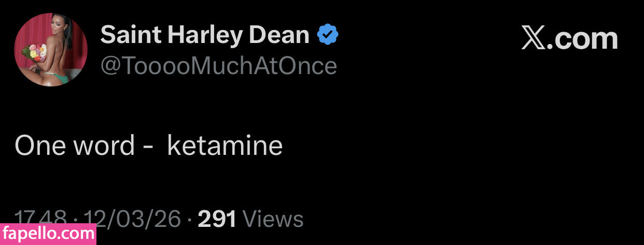Open the round profile avatar picture
644x245 pixels.
(50, 50)
